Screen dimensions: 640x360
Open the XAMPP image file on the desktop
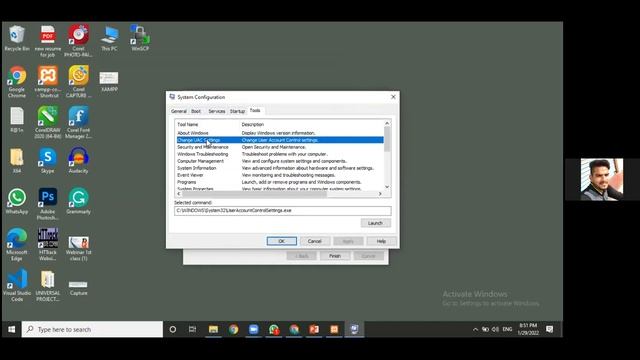tap(109, 81)
